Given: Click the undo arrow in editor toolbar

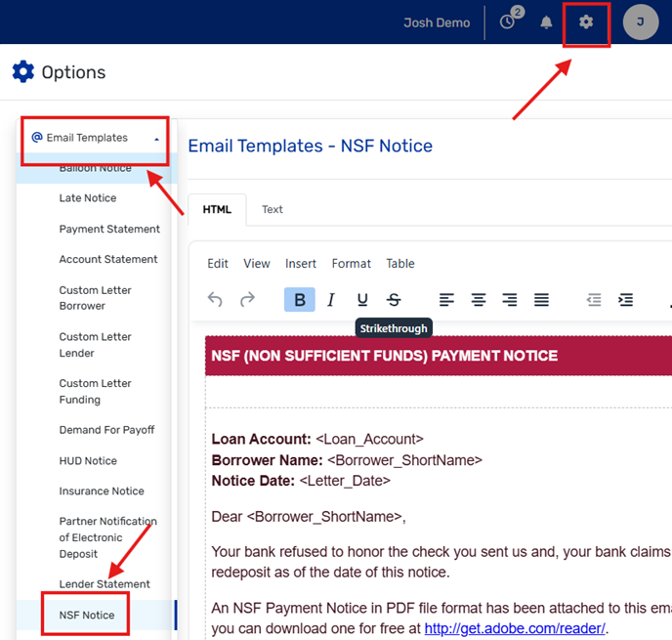Looking at the screenshot, I should click(216, 300).
